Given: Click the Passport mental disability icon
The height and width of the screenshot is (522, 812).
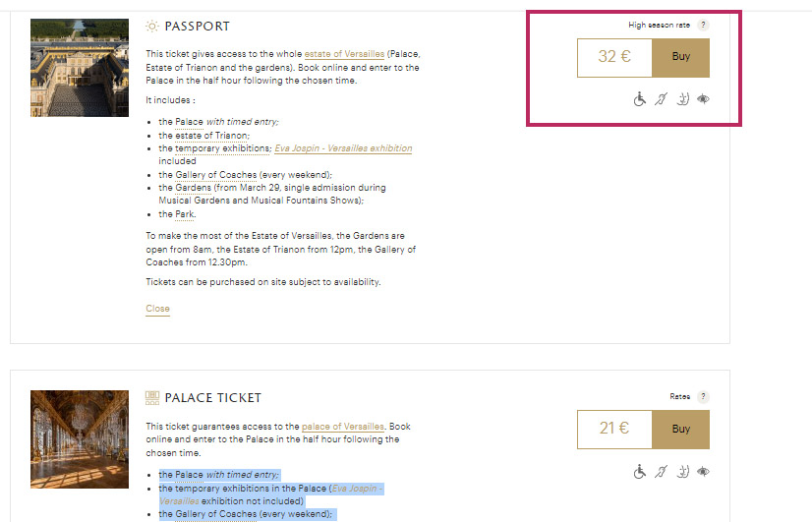Looking at the screenshot, I should click(682, 98).
